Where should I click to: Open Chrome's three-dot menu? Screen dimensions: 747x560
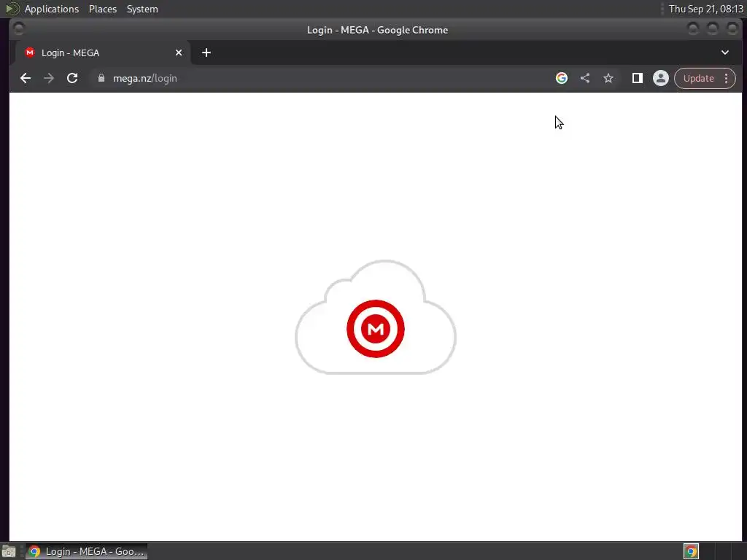726,78
